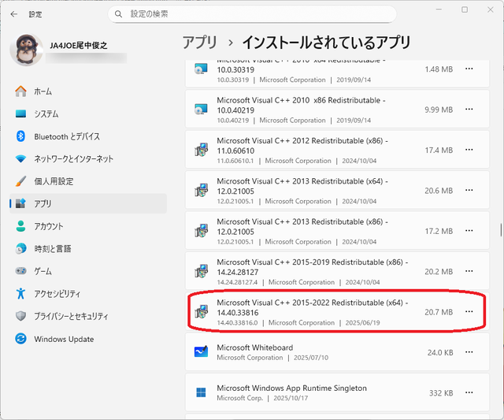This screenshot has height=420, width=504.
Task: Open 時刻と言語 settings category
Action: tap(88, 248)
